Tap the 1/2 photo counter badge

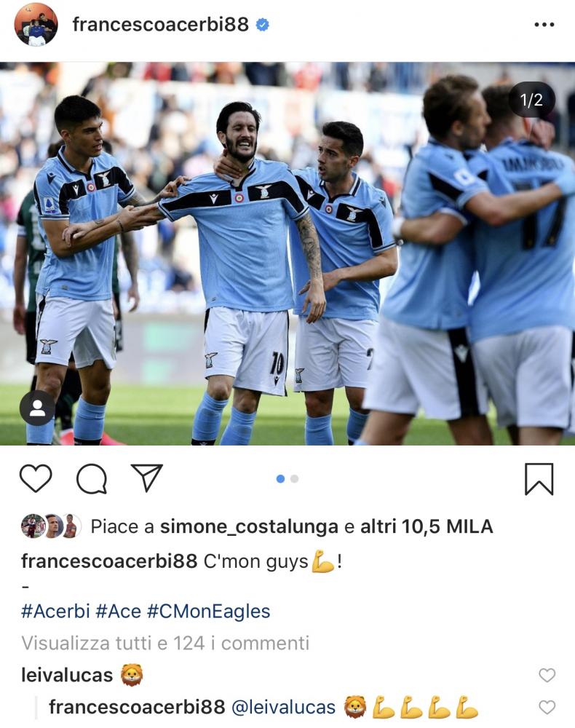point(531,100)
